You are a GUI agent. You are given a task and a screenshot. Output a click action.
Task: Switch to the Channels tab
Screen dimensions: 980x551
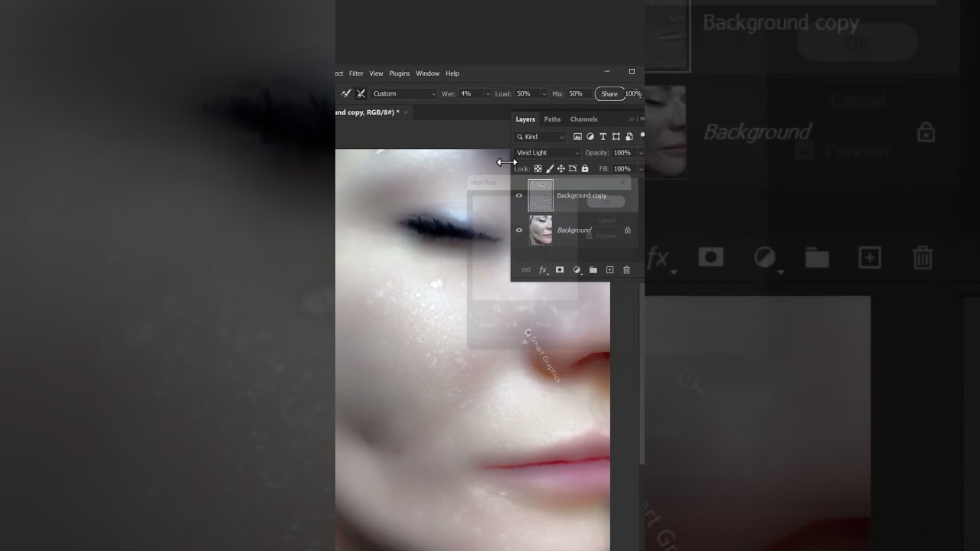tap(583, 119)
